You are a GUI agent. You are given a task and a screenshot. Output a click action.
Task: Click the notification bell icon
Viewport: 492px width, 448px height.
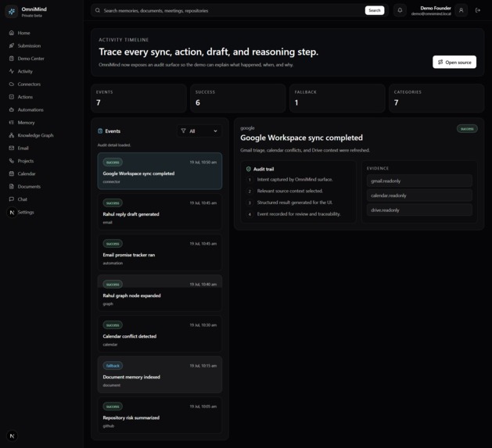(400, 10)
